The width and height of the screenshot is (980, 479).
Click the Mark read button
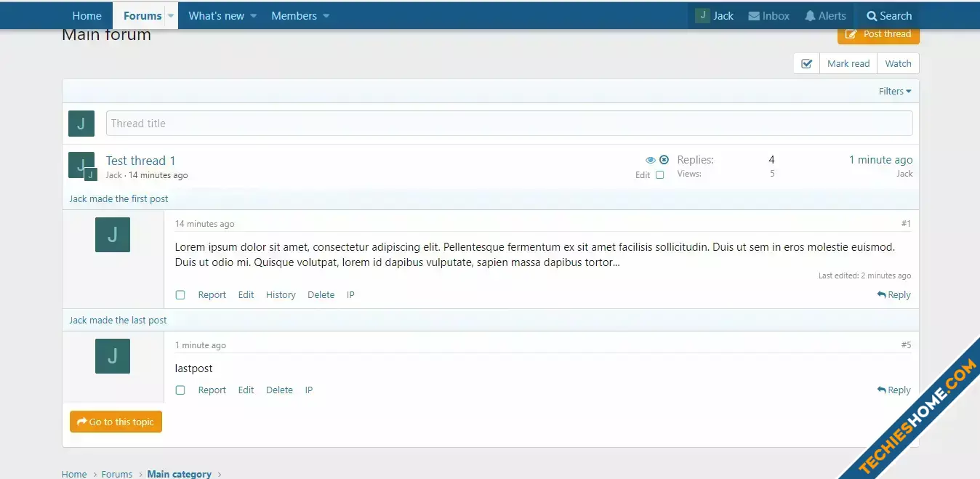pyautogui.click(x=848, y=63)
